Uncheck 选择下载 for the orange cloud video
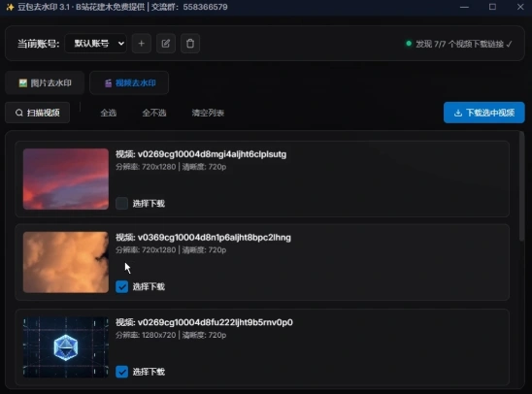 121,287
